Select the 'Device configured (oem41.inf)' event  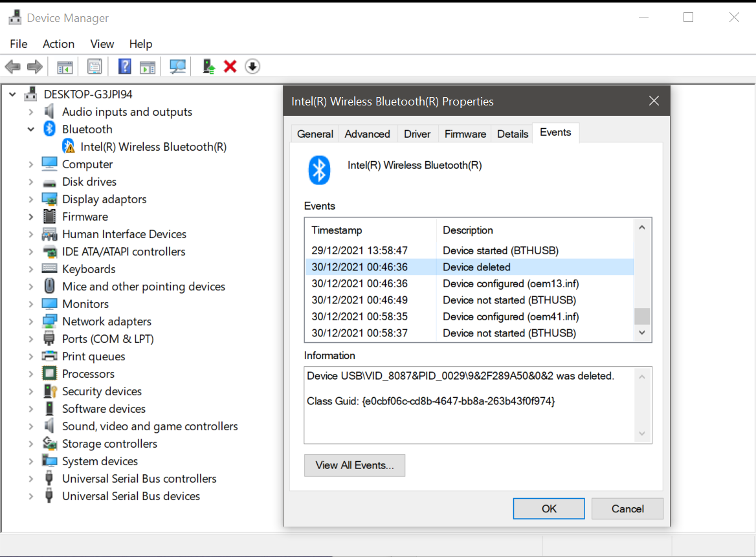(470, 316)
